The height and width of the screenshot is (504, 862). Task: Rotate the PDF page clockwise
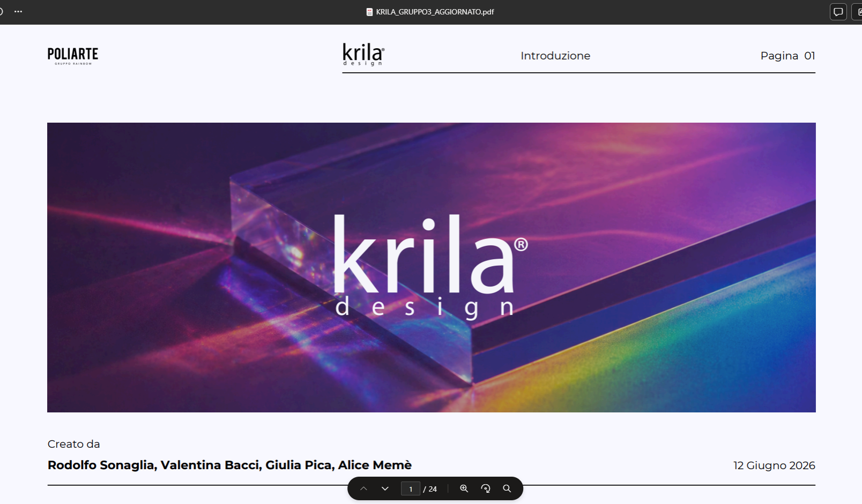tap(486, 488)
